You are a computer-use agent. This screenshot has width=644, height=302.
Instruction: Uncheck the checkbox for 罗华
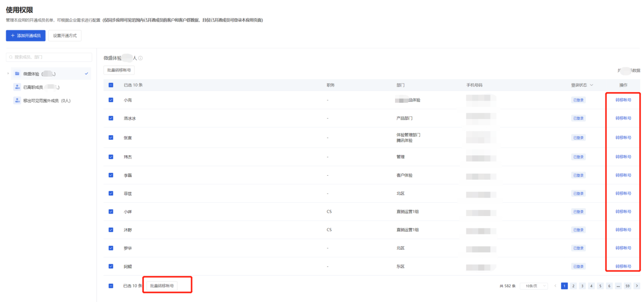click(x=111, y=248)
